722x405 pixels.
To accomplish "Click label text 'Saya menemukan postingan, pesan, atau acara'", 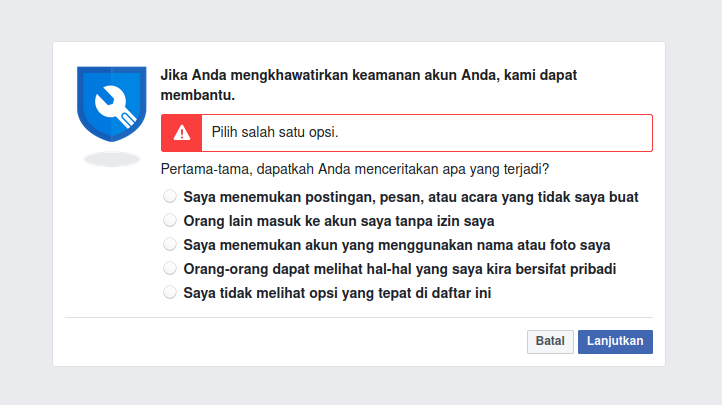I will coord(410,197).
